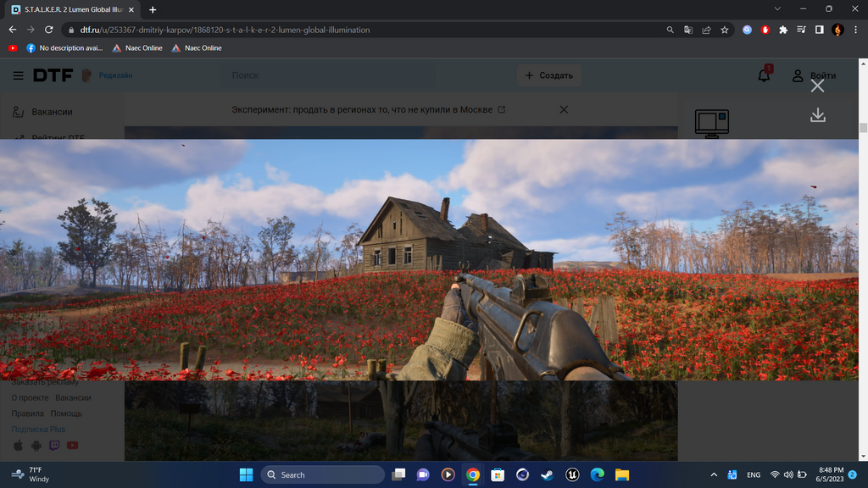Reload the current page
This screenshot has width=868, height=488.
coord(48,30)
